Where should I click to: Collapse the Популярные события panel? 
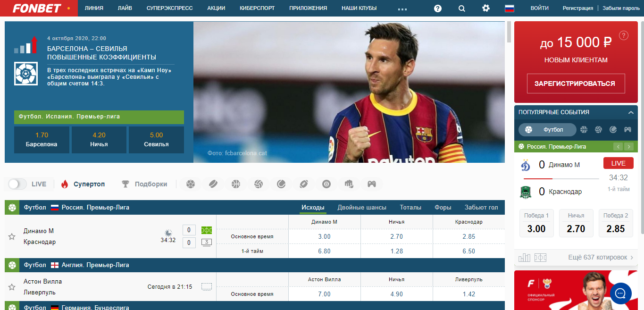pyautogui.click(x=631, y=112)
